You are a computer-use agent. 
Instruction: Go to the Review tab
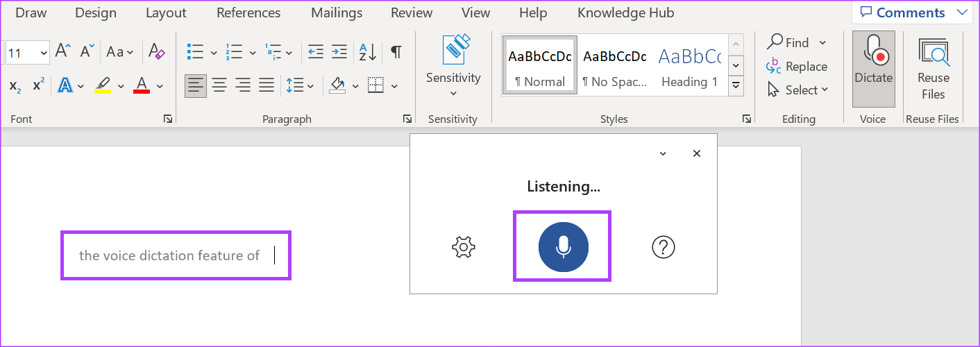point(412,13)
